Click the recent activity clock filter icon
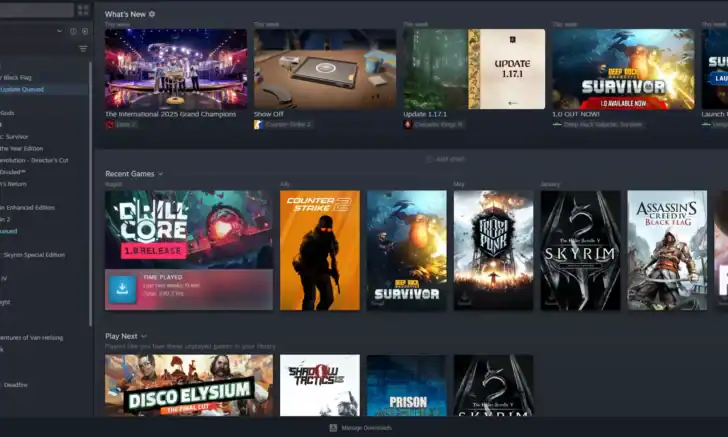The image size is (728, 437). click(73, 31)
